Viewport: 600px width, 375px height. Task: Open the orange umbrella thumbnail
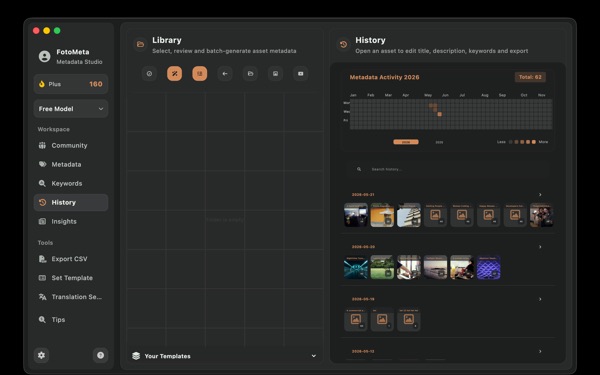(x=382, y=215)
